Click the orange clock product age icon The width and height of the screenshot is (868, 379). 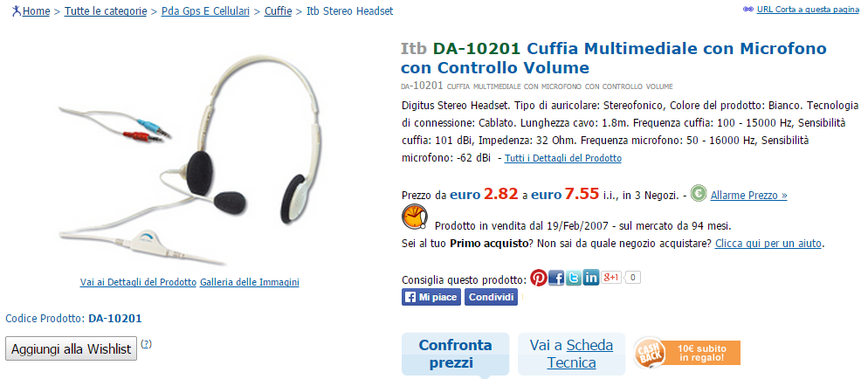pyautogui.click(x=415, y=217)
